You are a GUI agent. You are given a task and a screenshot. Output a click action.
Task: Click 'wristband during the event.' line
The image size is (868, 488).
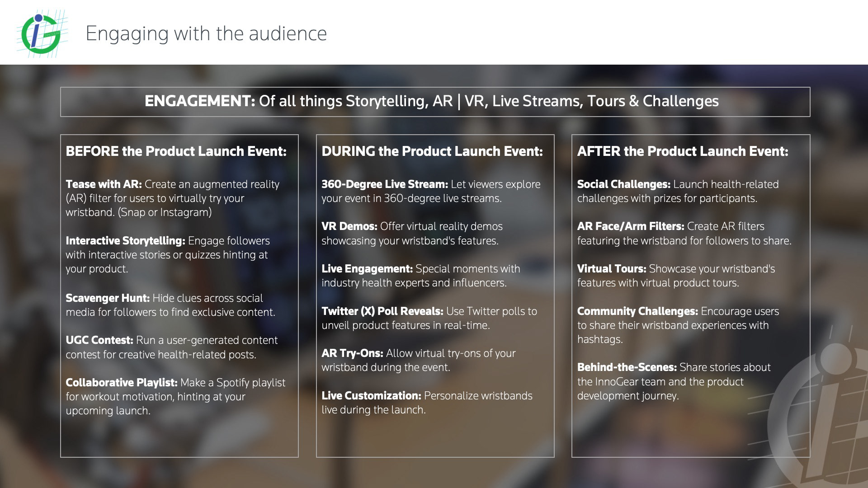[386, 367]
